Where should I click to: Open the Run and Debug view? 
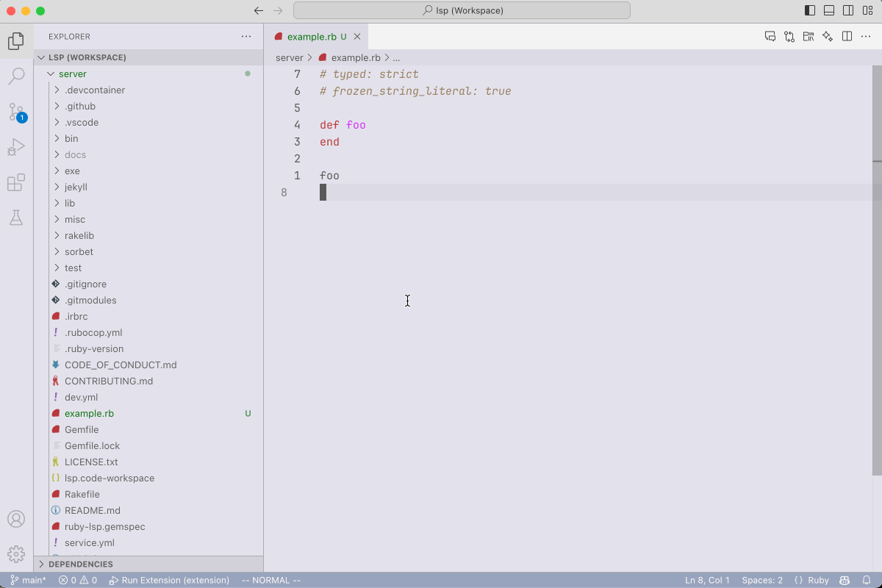click(16, 147)
